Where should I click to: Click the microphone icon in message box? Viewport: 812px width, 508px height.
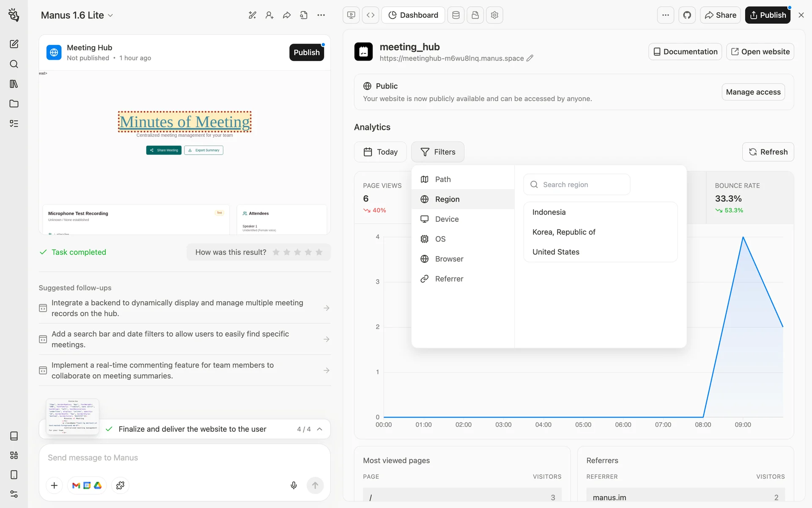294,485
